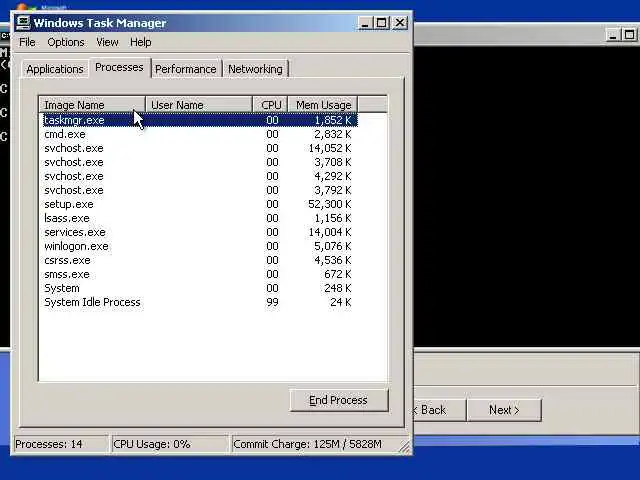Click the CPU Usage: 0% status entry
Screen dimensions: 640x480
(169, 444)
